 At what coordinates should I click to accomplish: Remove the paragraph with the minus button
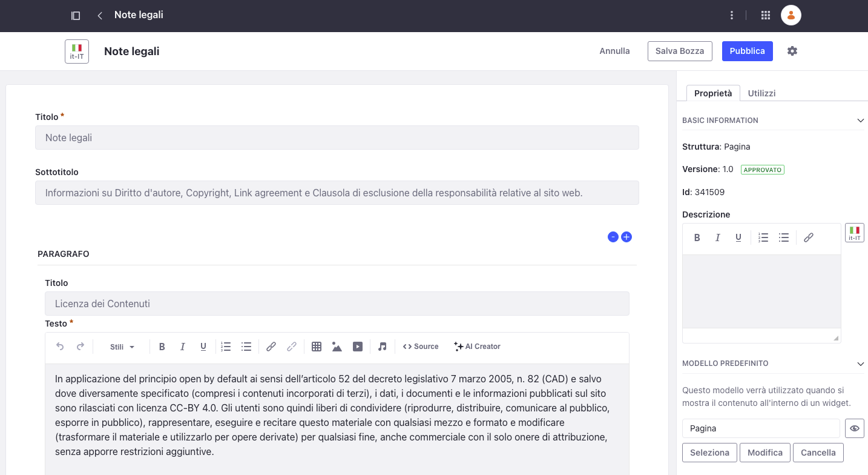coord(613,237)
